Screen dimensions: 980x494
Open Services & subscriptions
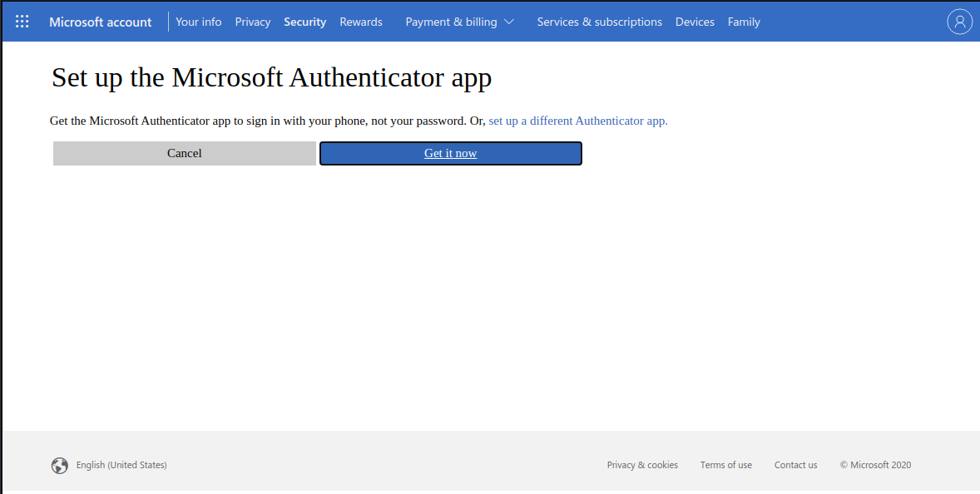point(599,22)
